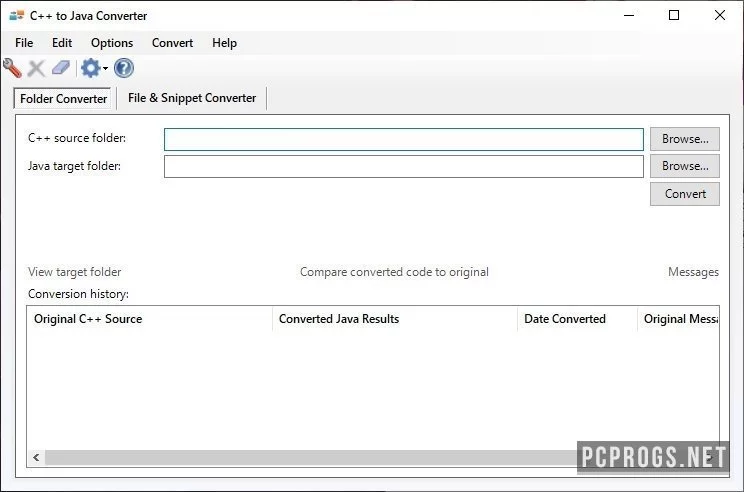Sort by Converted Java Results column
This screenshot has width=744, height=492.
(x=395, y=319)
